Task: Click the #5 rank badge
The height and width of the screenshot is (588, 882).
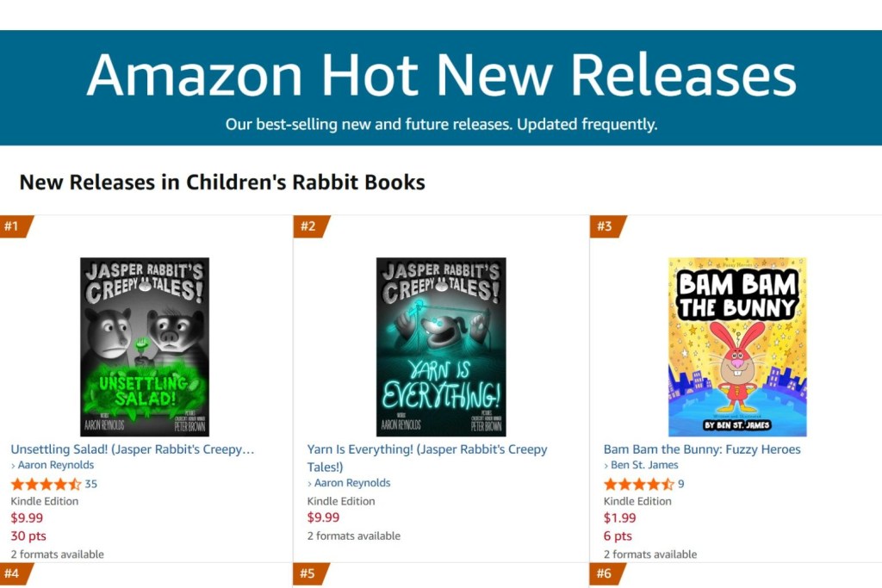Action: coord(310,573)
